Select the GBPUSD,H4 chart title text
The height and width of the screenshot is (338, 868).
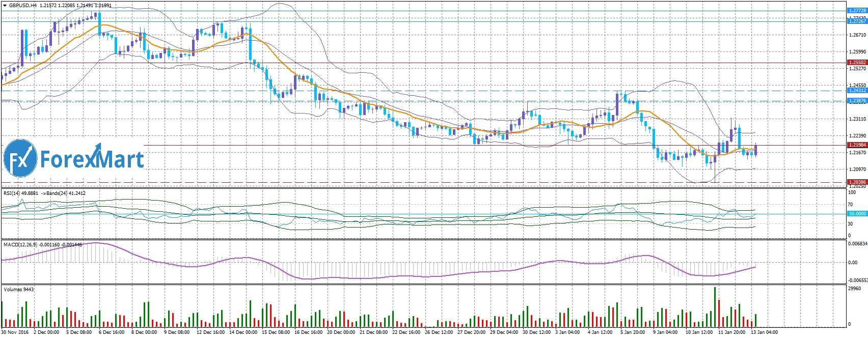tap(22, 6)
